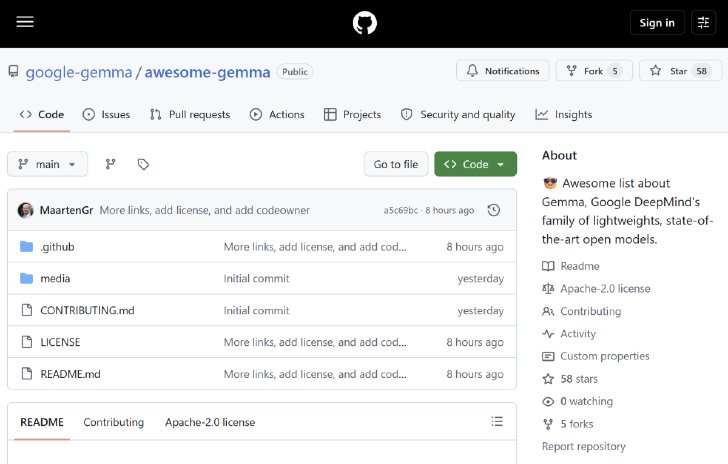
Task: Open commit message on the LICENSE row
Action: (x=315, y=342)
